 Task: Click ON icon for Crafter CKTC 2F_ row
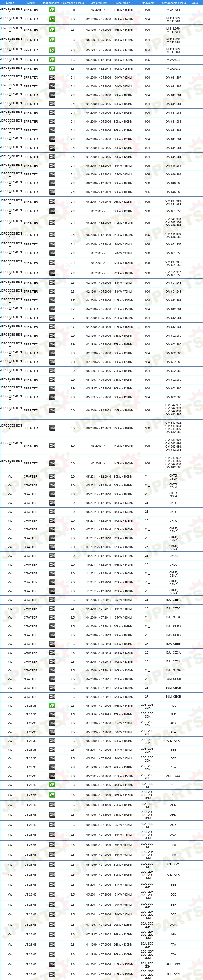click(x=52, y=520)
